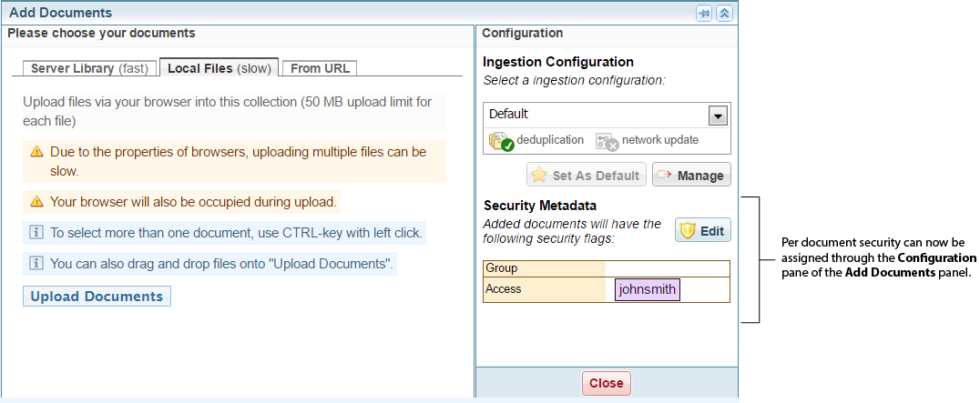Close the Add Documents dialog
The image size is (980, 403).
point(606,383)
